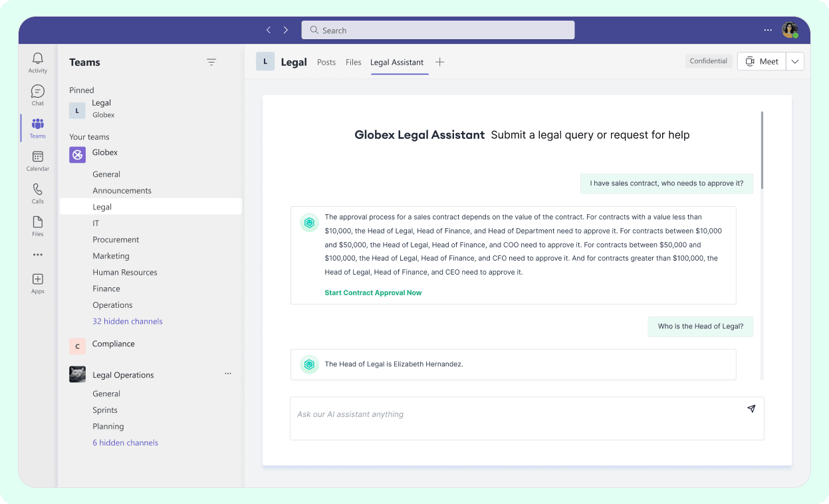Open the Sprints channel
This screenshot has width=829, height=504.
click(105, 410)
